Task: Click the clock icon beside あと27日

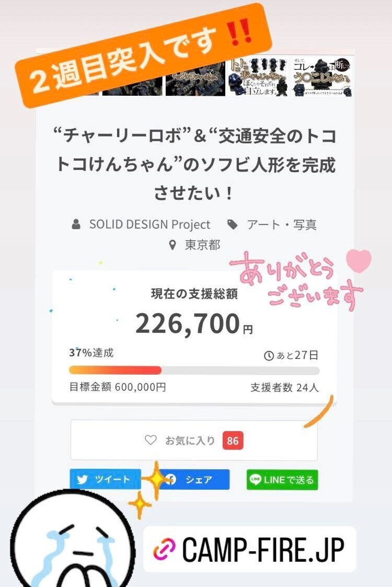Action: 269,356
